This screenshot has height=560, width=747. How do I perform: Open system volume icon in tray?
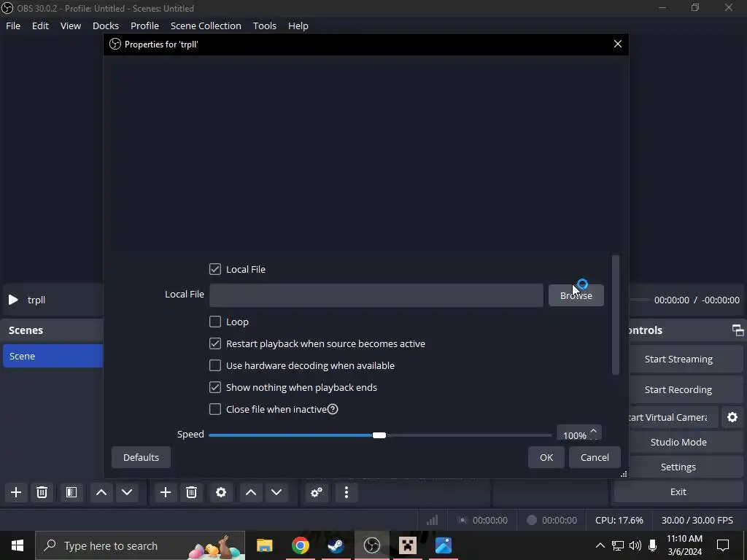[635, 545]
